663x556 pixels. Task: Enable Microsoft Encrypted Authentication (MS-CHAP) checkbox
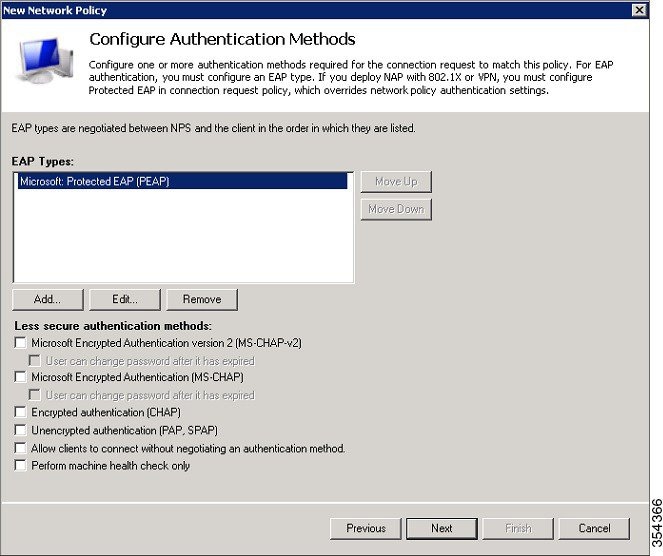20,377
